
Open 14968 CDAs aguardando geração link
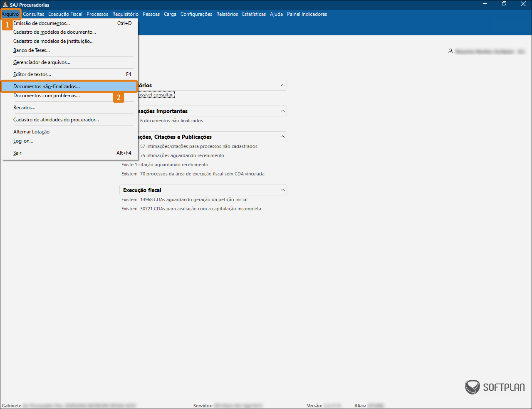click(194, 200)
